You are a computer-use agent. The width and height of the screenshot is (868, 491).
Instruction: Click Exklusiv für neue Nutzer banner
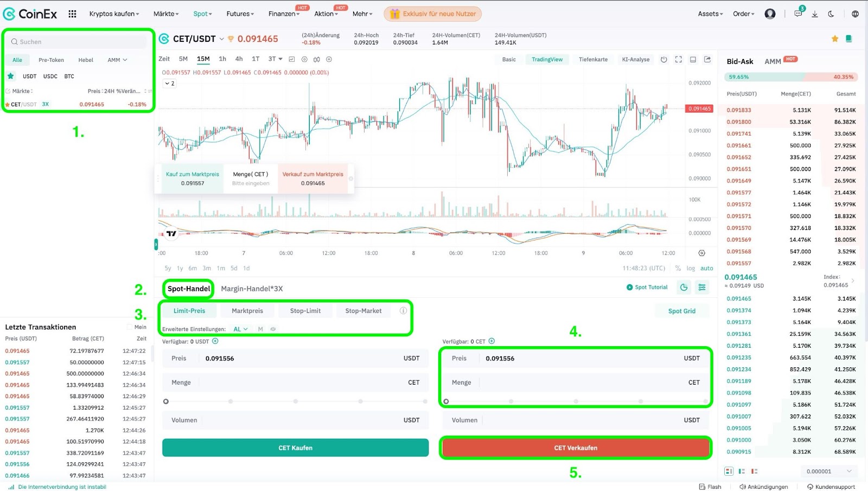point(432,14)
